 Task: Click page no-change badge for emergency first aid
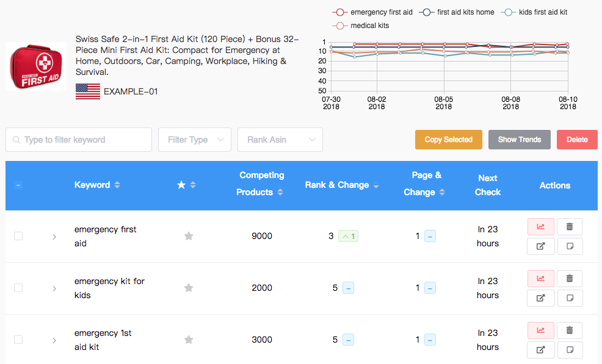[430, 237]
